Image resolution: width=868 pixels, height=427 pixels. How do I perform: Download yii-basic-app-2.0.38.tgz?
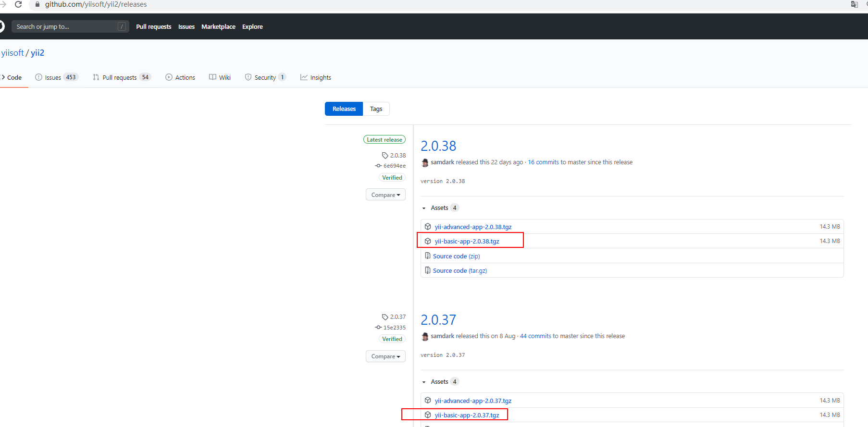[467, 241]
